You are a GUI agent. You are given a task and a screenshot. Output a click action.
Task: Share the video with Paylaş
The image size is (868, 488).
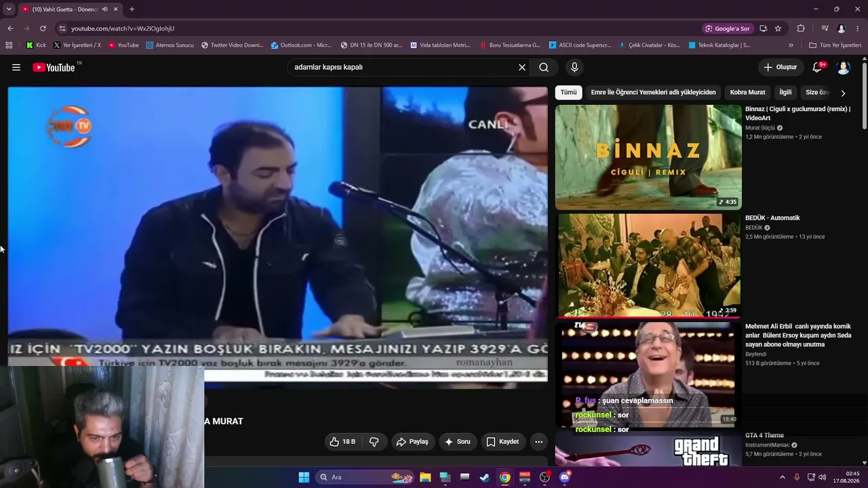coord(412,442)
